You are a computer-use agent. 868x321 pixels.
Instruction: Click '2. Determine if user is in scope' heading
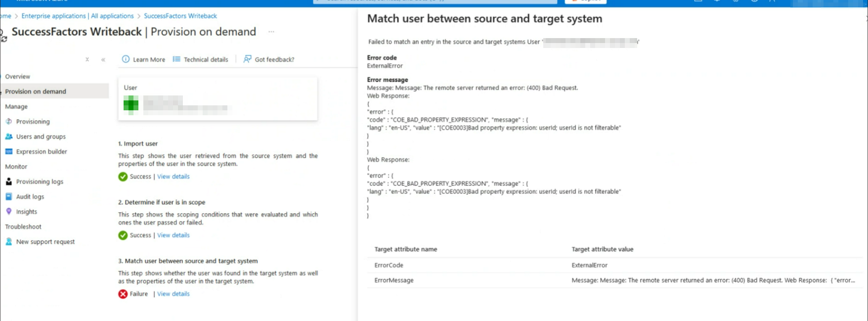(x=162, y=202)
